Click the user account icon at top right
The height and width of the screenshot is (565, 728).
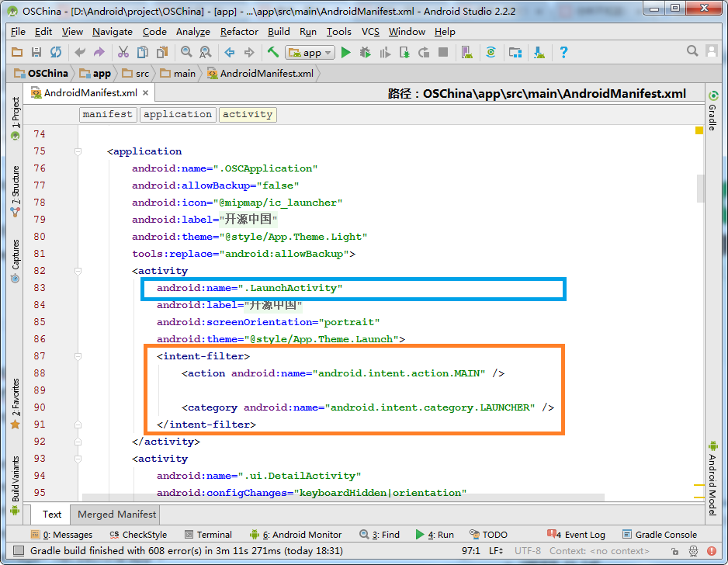tap(712, 51)
